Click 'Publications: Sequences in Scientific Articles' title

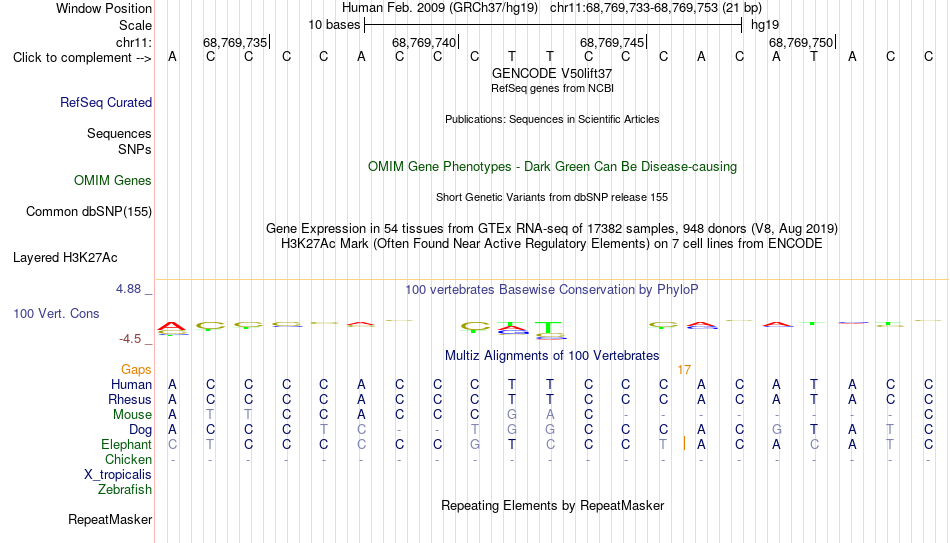pos(552,119)
